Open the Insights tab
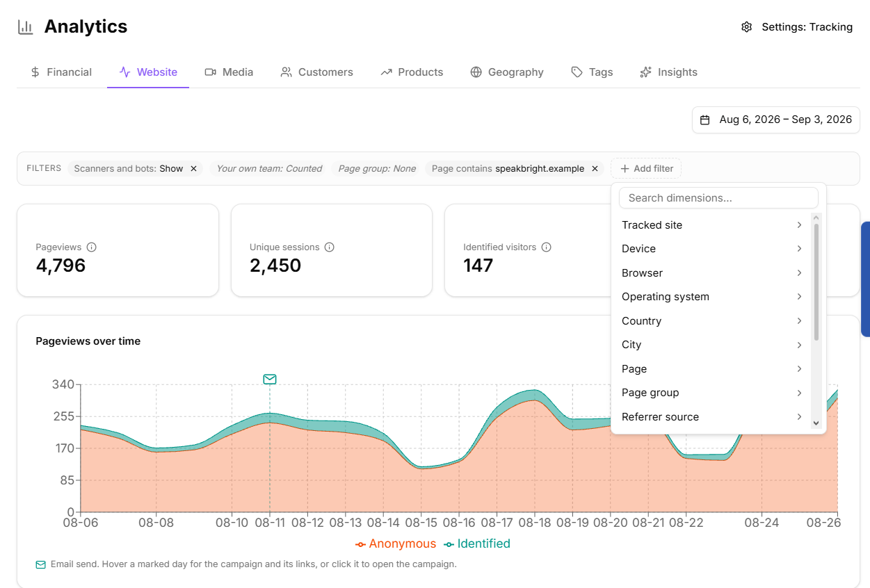 [668, 72]
